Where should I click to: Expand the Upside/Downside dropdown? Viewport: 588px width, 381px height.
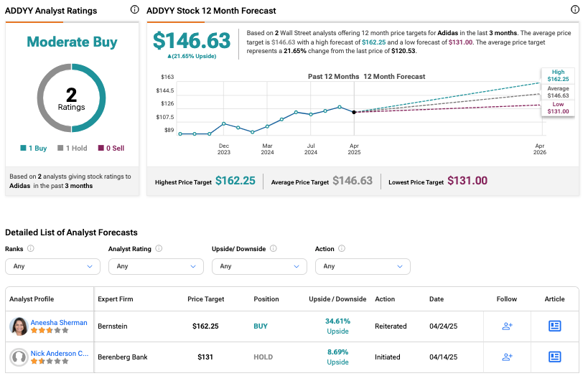[259, 266]
